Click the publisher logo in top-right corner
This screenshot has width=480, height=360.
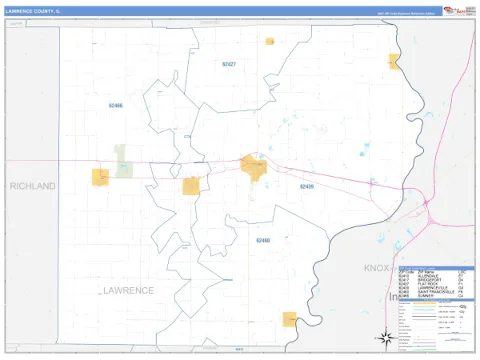459,11
